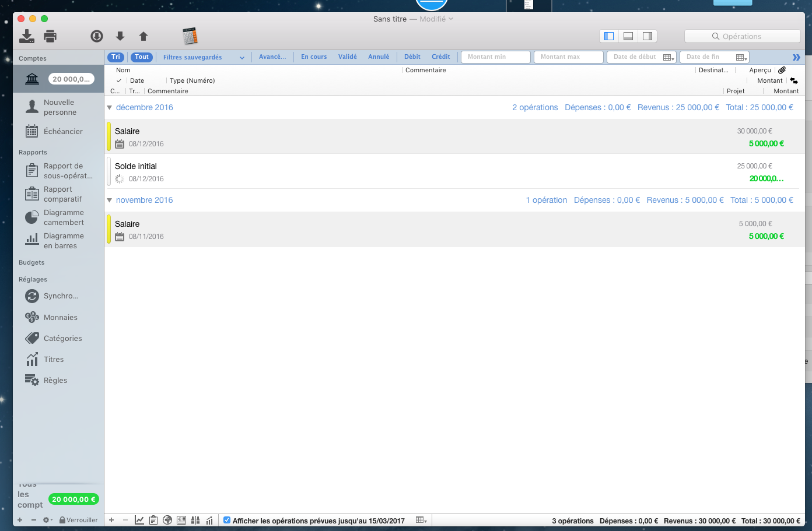
Task: Select the Crédit filter tab
Action: click(440, 57)
